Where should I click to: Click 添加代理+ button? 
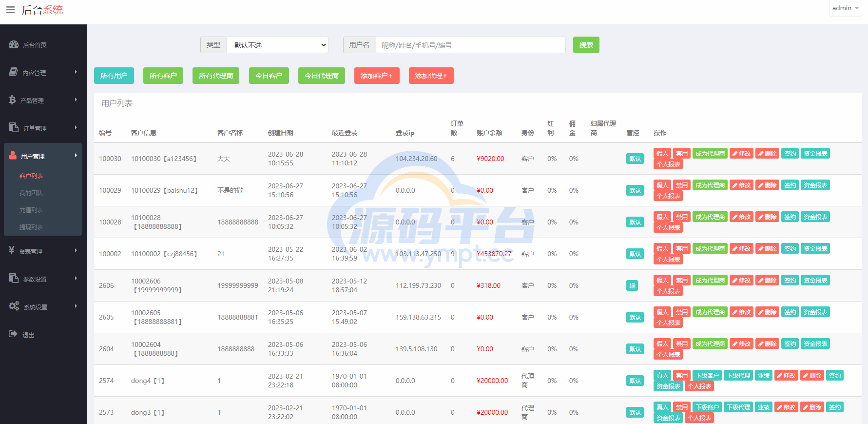coord(431,76)
